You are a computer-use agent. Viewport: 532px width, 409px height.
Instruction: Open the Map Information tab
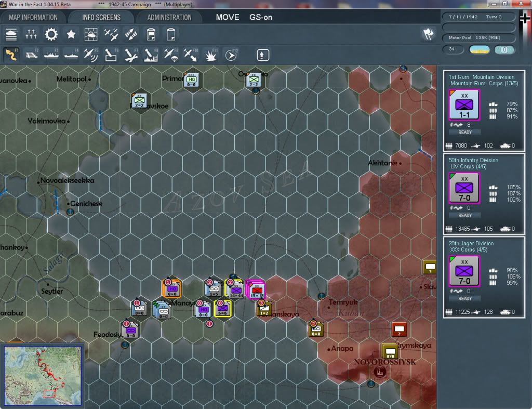pos(33,17)
